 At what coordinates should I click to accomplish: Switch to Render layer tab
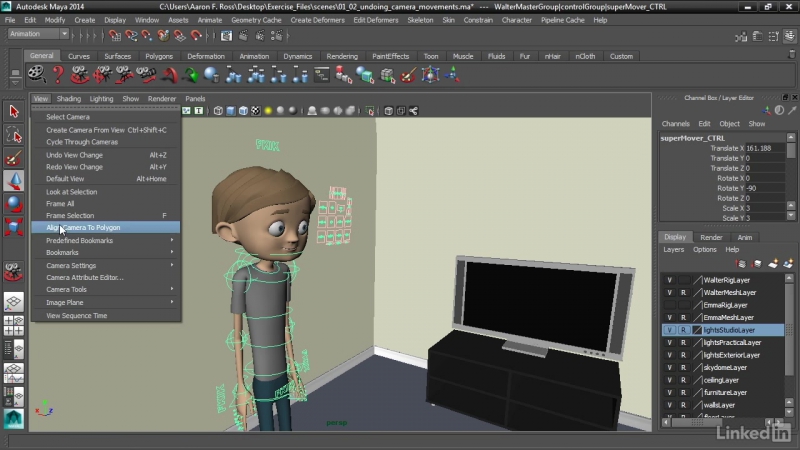point(711,237)
